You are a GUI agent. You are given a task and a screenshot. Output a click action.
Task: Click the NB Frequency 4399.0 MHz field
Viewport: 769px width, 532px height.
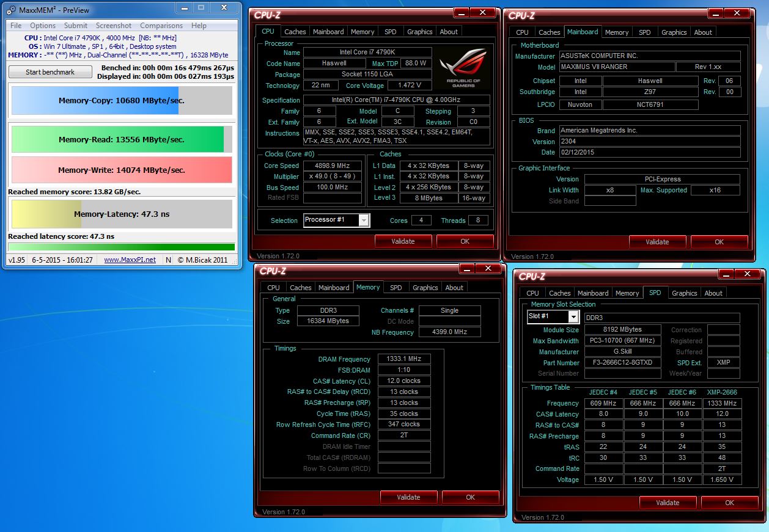coord(450,332)
